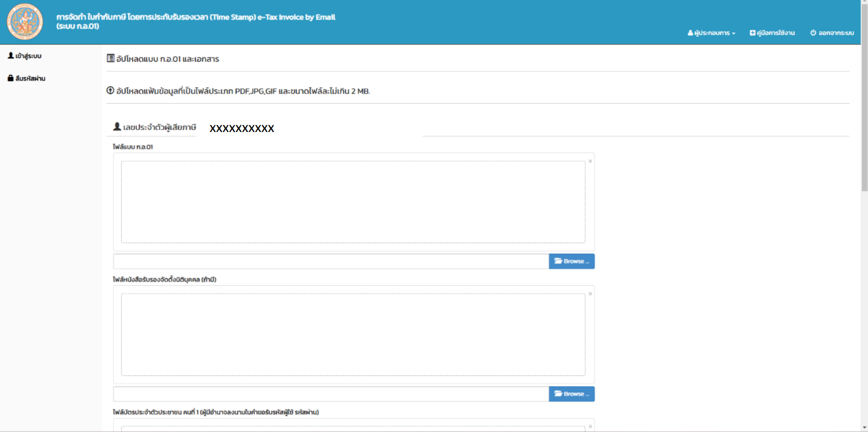Click the company certificate file name field
Screen dimensions: 868x432
331,394
